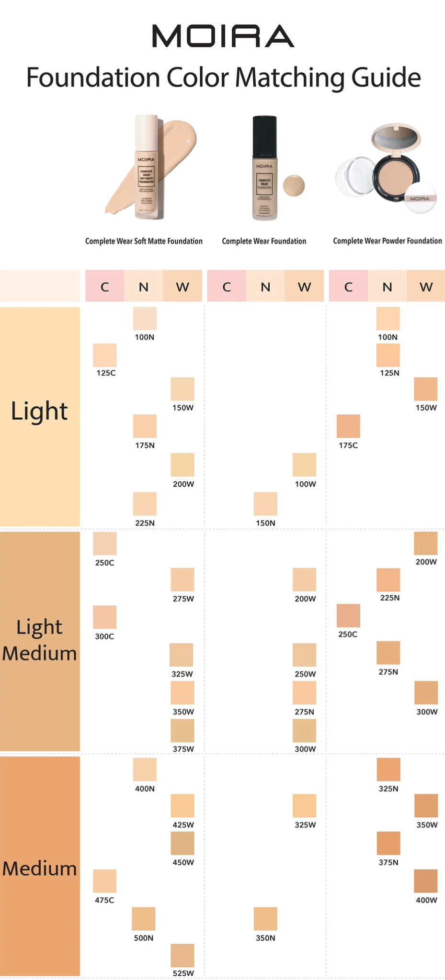Open the Complete Wear Soft Matte Foundation label
The height and width of the screenshot is (980, 445).
tap(144, 241)
